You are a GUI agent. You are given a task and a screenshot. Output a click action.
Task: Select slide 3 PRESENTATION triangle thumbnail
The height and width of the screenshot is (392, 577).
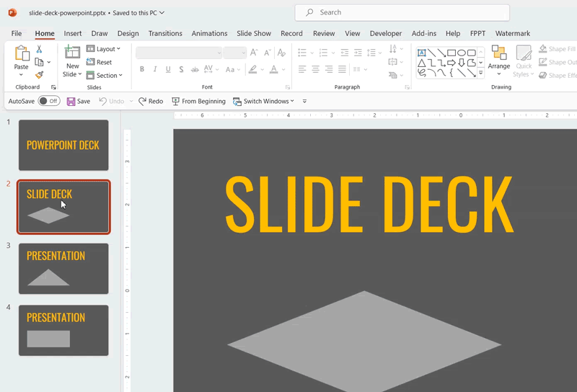tap(63, 269)
